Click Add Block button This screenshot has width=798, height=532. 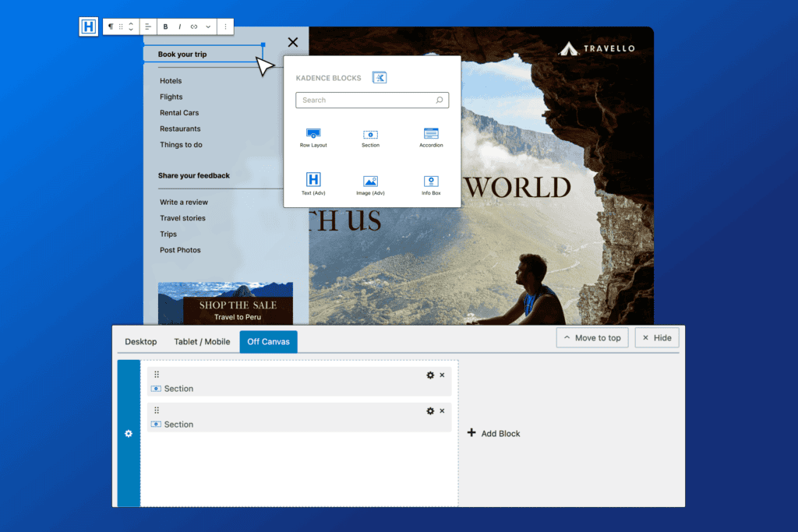tap(493, 433)
